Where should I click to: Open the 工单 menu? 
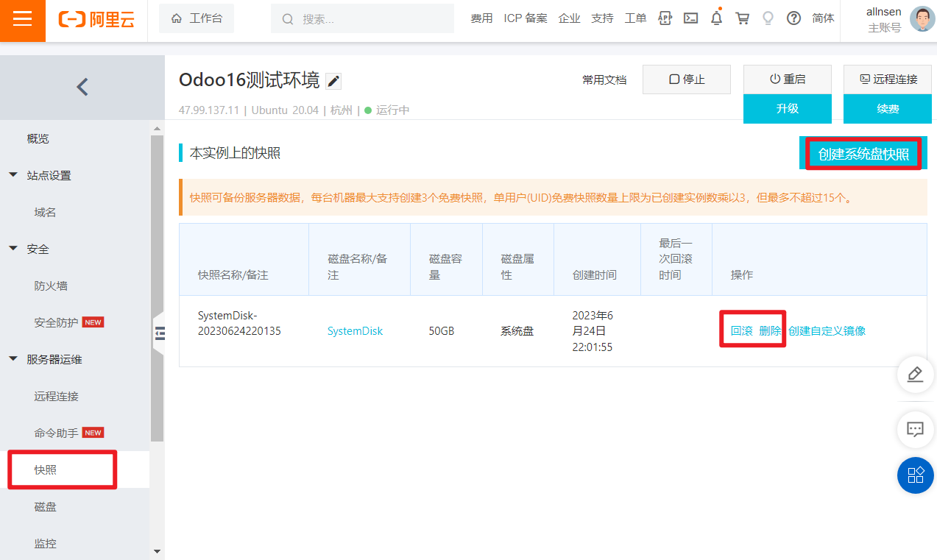coord(635,18)
